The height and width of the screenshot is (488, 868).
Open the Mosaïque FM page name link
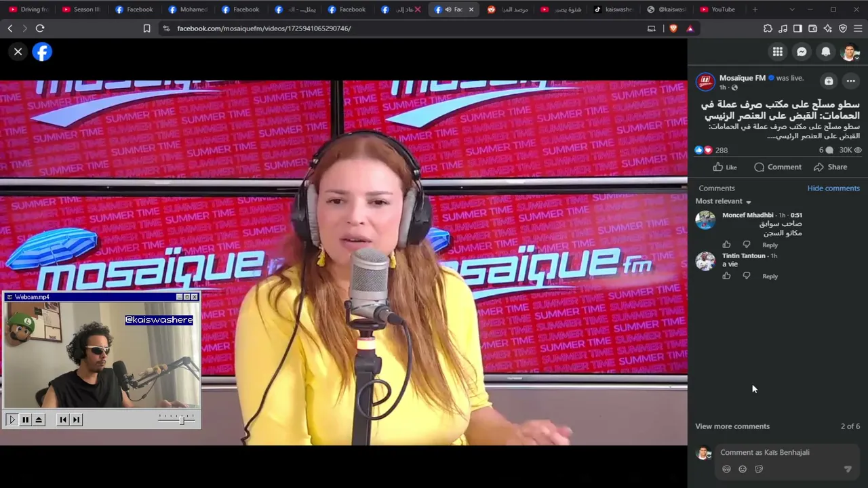pos(743,78)
